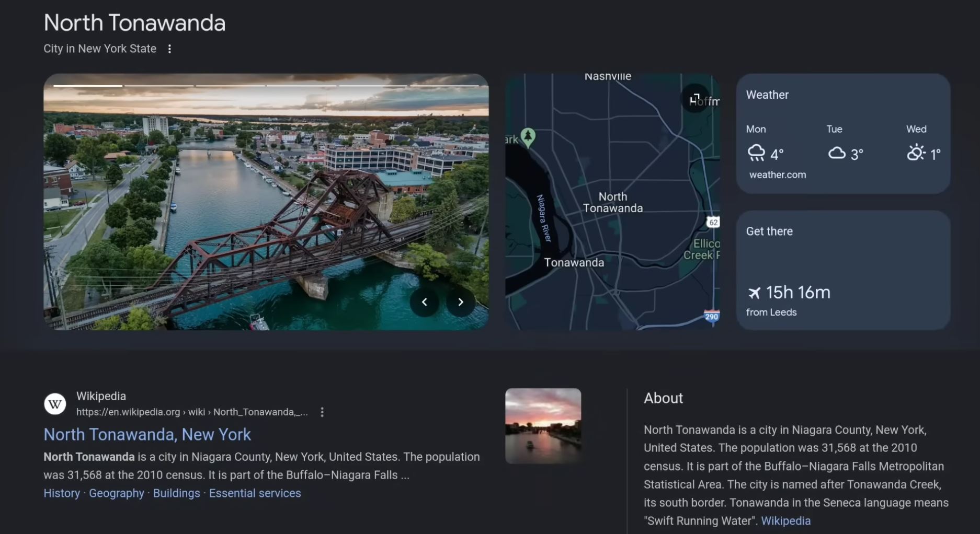
Task: Open the Essential services section link
Action: (x=255, y=493)
